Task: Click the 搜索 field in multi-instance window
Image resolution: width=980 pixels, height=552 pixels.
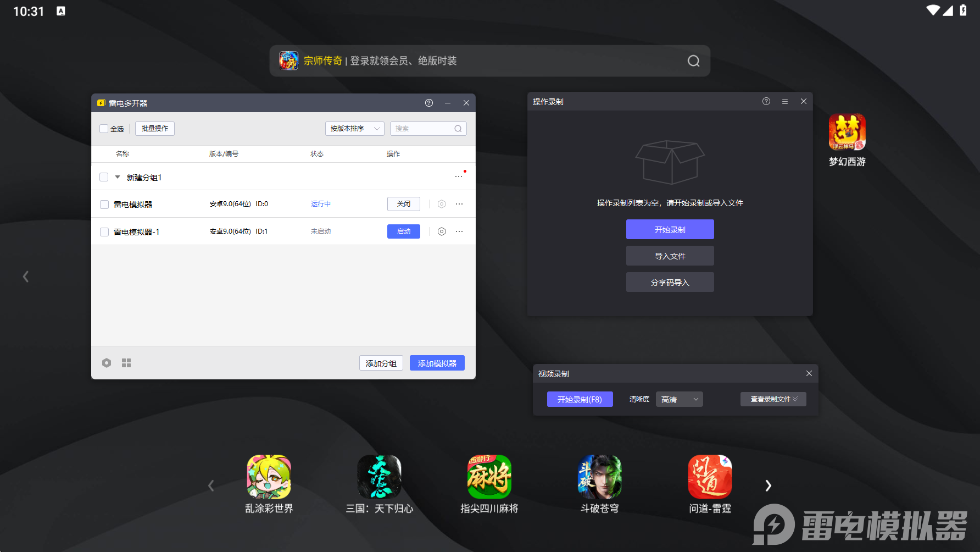Action: tap(428, 129)
